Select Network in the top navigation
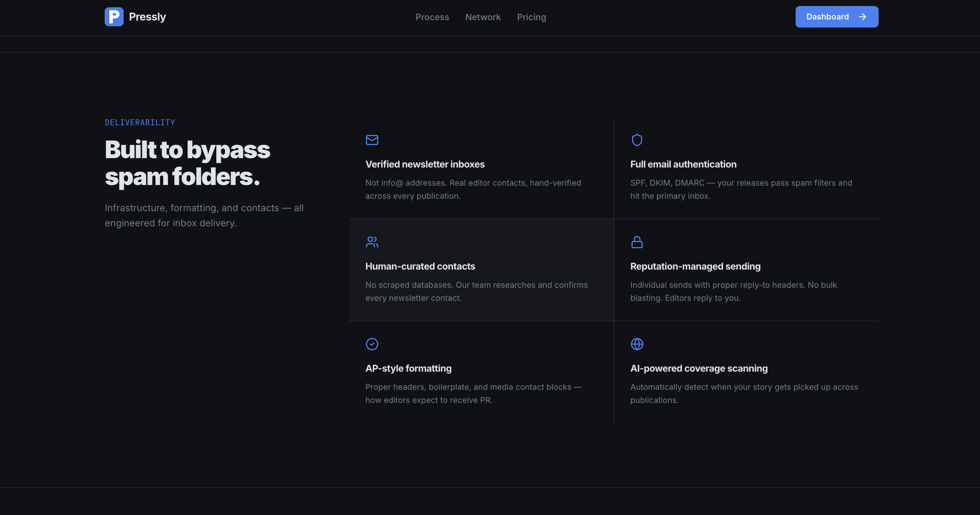 [483, 17]
